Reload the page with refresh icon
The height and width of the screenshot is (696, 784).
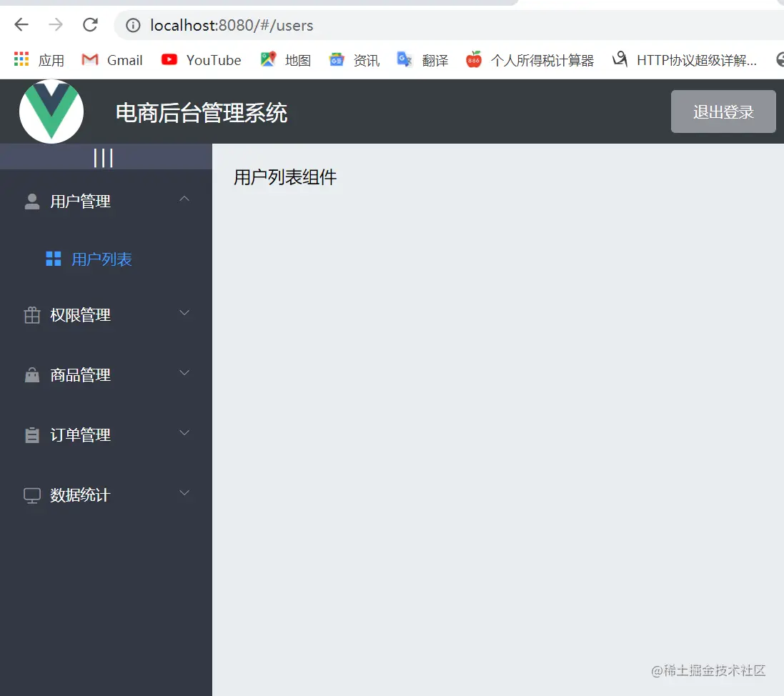[90, 24]
